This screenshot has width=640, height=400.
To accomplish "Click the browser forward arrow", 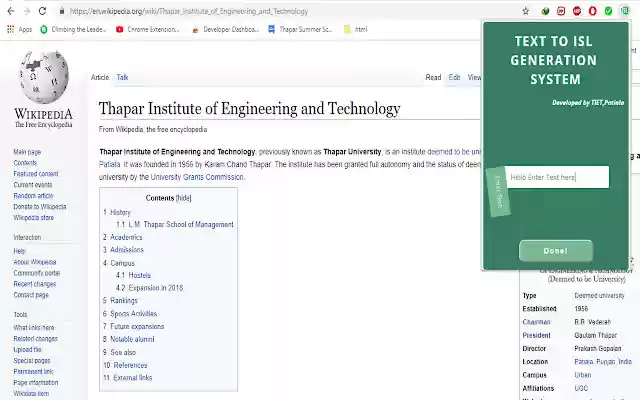I will pyautogui.click(x=27, y=11).
